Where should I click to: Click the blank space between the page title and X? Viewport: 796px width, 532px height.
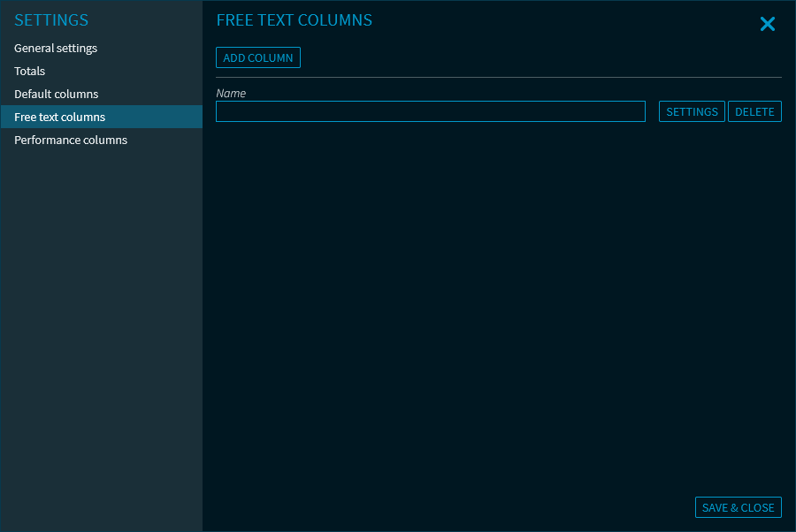[x=566, y=21]
